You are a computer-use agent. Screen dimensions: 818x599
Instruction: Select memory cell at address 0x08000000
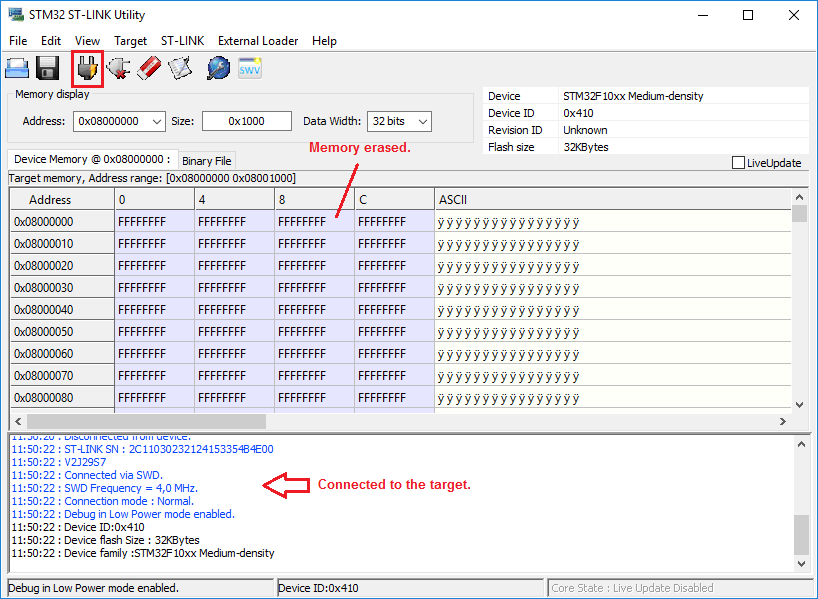154,222
